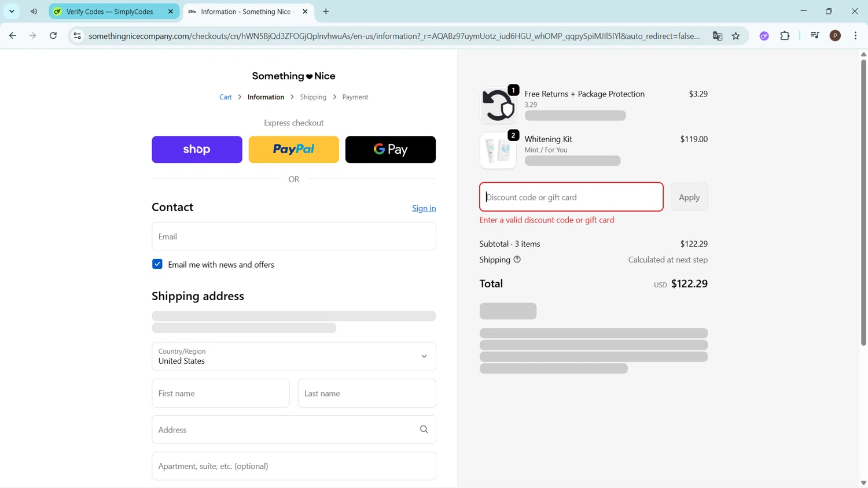This screenshot has width=868, height=488.
Task: Select Payment breadcrumb step
Action: 355,97
